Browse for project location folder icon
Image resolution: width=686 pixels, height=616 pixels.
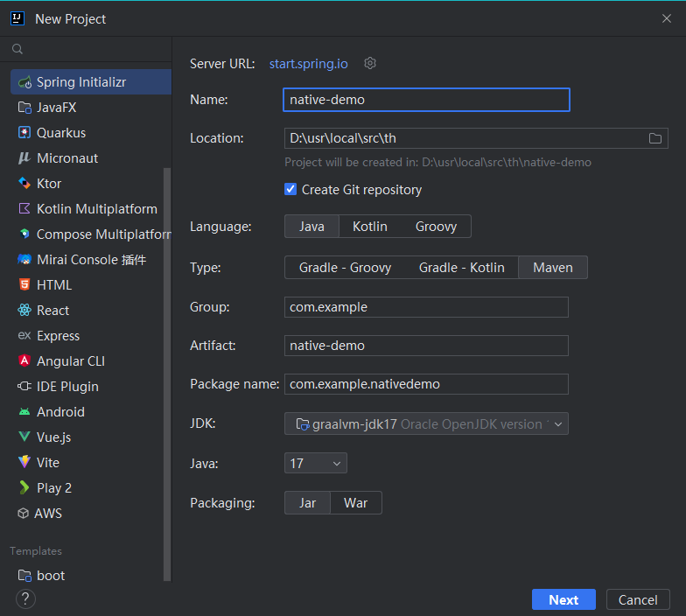point(654,138)
